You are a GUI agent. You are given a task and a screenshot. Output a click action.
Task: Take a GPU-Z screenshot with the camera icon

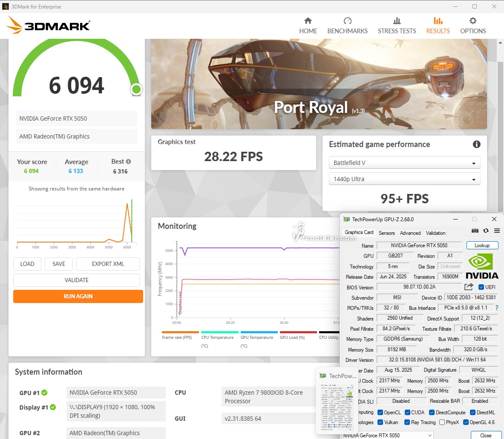(x=475, y=231)
